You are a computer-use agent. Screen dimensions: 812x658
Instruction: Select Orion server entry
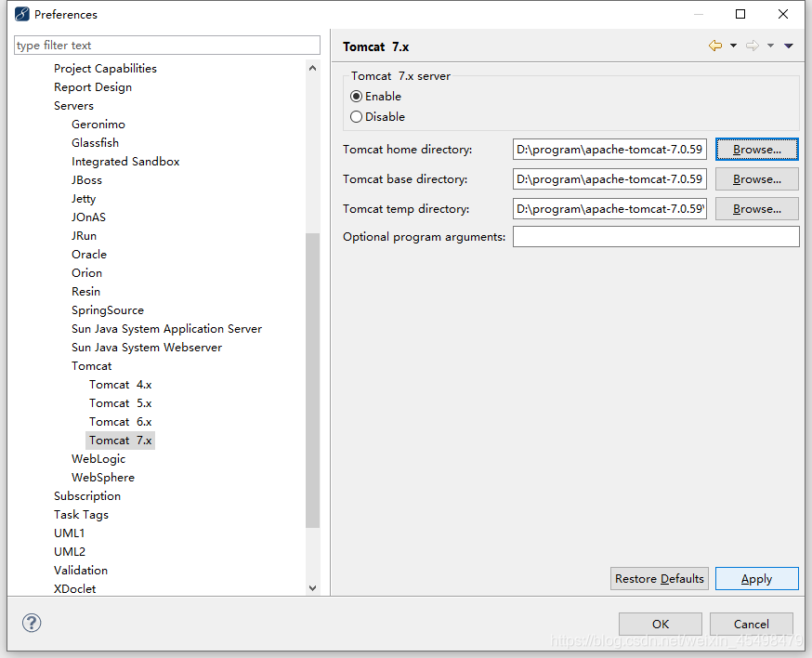tap(86, 273)
